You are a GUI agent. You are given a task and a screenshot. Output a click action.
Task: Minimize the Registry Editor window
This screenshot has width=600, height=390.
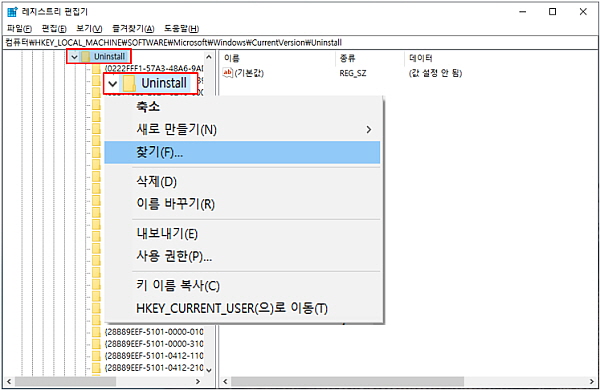pos(523,12)
